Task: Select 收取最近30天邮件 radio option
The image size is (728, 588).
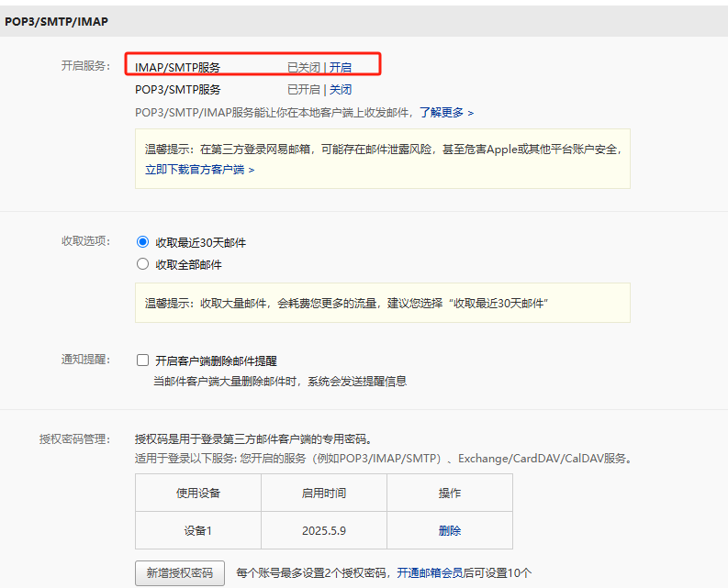Action: pyautogui.click(x=142, y=242)
